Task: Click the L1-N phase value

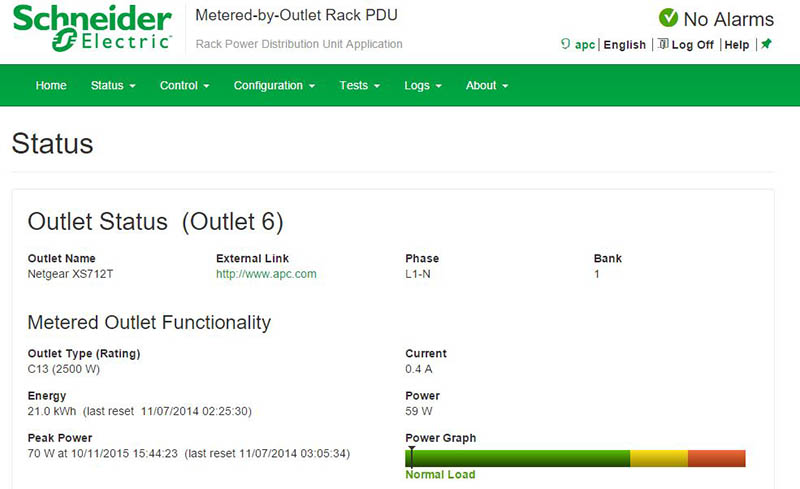Action: click(418, 274)
